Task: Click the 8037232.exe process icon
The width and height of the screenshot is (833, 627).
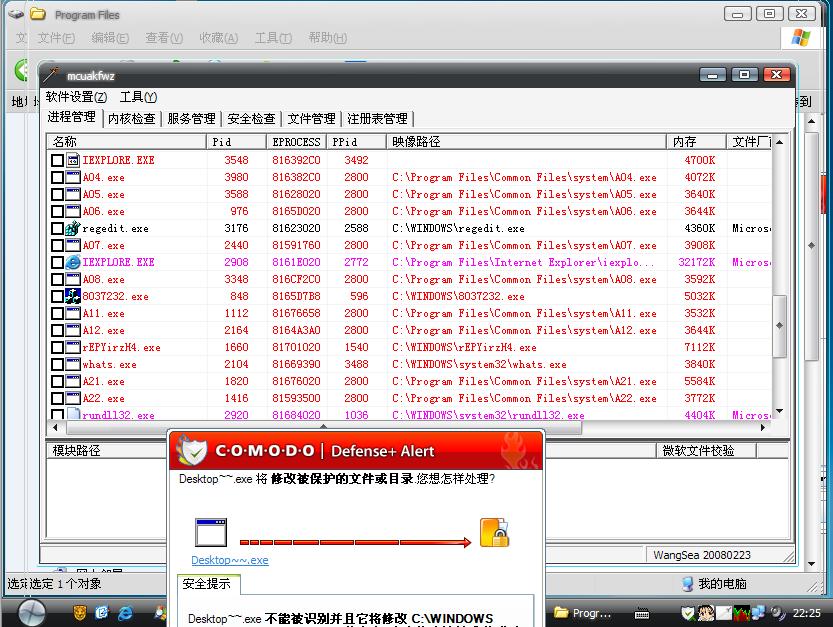Action: click(x=73, y=296)
